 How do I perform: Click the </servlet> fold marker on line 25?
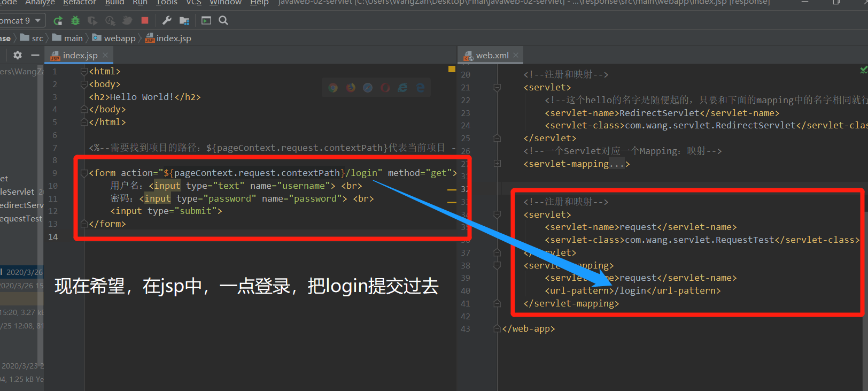pos(497,138)
